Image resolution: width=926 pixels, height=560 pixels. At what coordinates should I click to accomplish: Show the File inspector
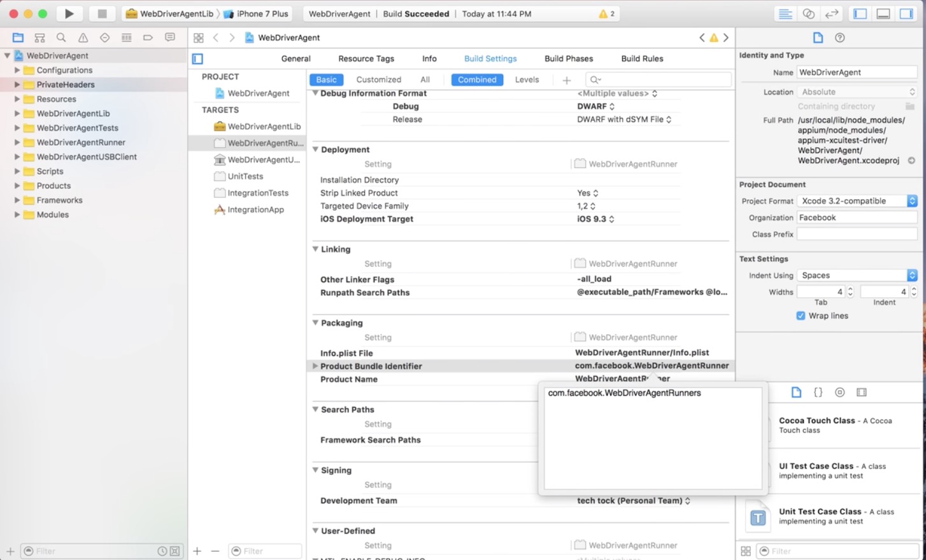pos(818,38)
